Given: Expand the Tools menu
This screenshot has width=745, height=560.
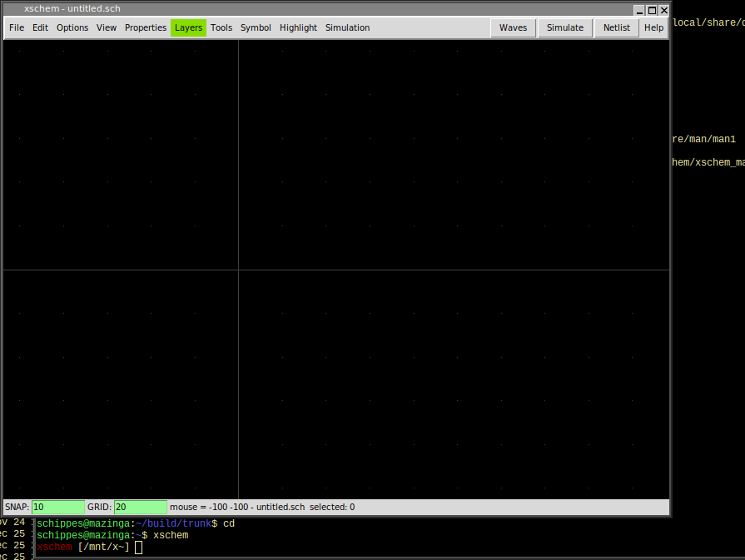Looking at the screenshot, I should [x=221, y=27].
